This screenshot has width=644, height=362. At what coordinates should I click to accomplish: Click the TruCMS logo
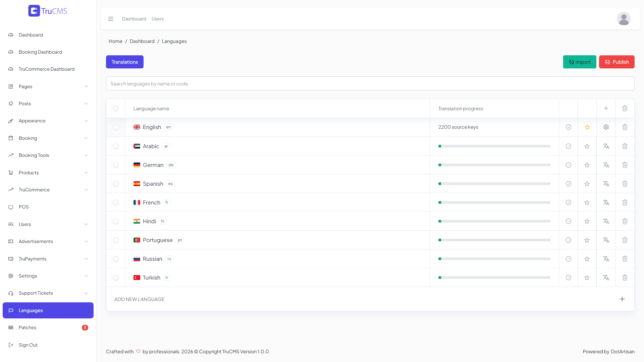pos(48,11)
